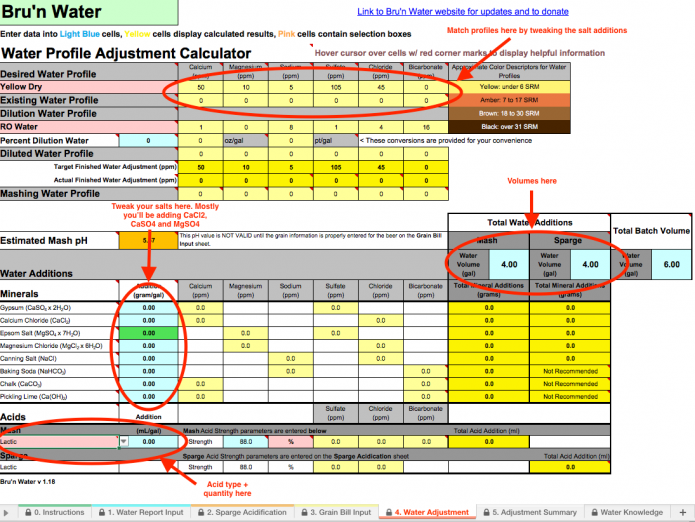Edit the Gypsum addition gram/gal cell
Viewport: 695px width, 522px height.
click(148, 308)
